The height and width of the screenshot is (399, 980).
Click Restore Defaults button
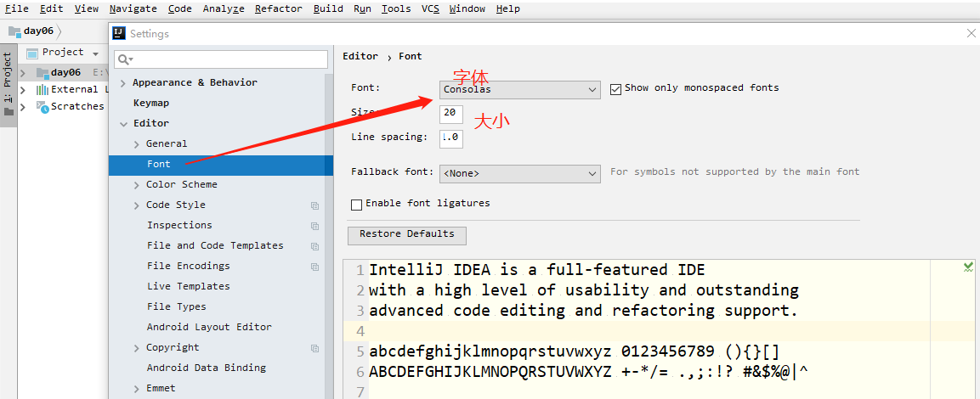click(x=407, y=235)
